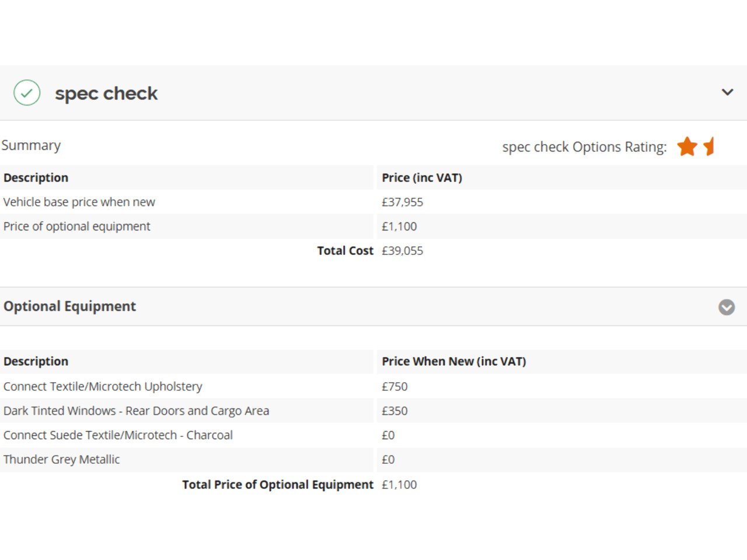Click the Price (inc VAT) column header
This screenshot has height=560, width=747.
click(422, 178)
